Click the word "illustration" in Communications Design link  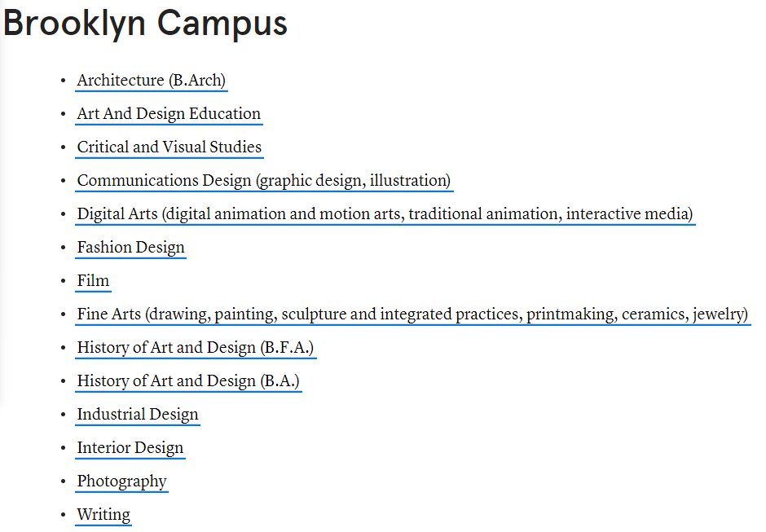click(409, 181)
